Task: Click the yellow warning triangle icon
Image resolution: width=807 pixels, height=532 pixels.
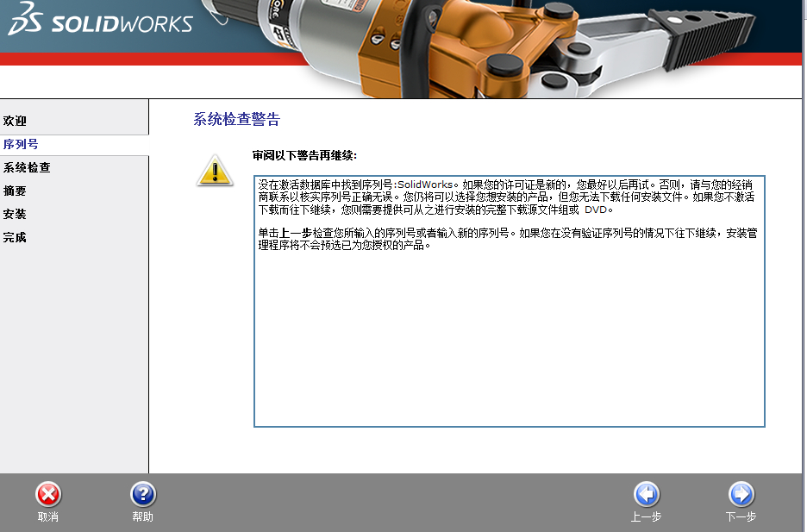Action: pyautogui.click(x=216, y=171)
